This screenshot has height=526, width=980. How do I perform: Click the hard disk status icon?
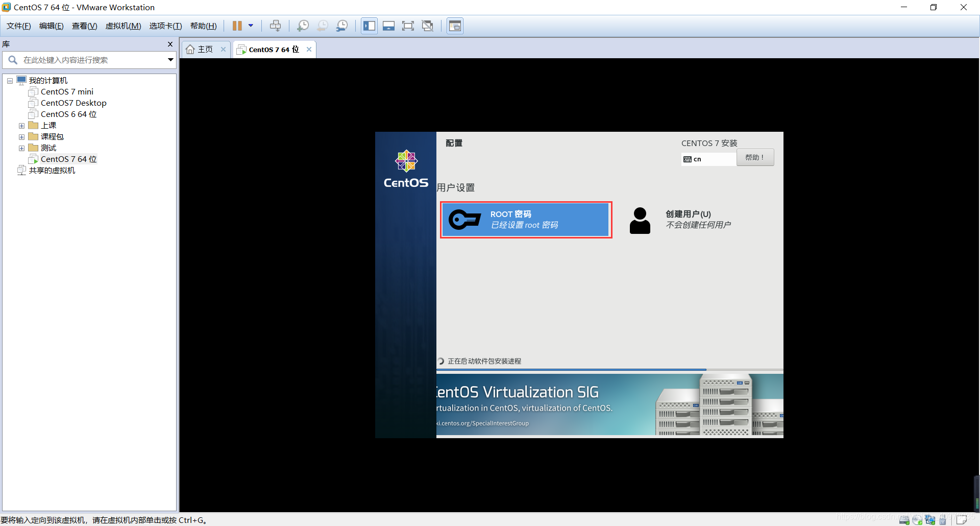pos(904,520)
